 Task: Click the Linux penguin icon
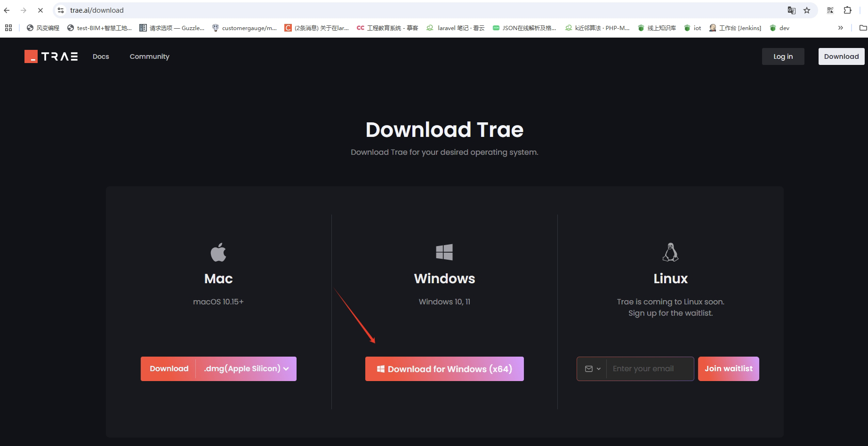coord(670,252)
